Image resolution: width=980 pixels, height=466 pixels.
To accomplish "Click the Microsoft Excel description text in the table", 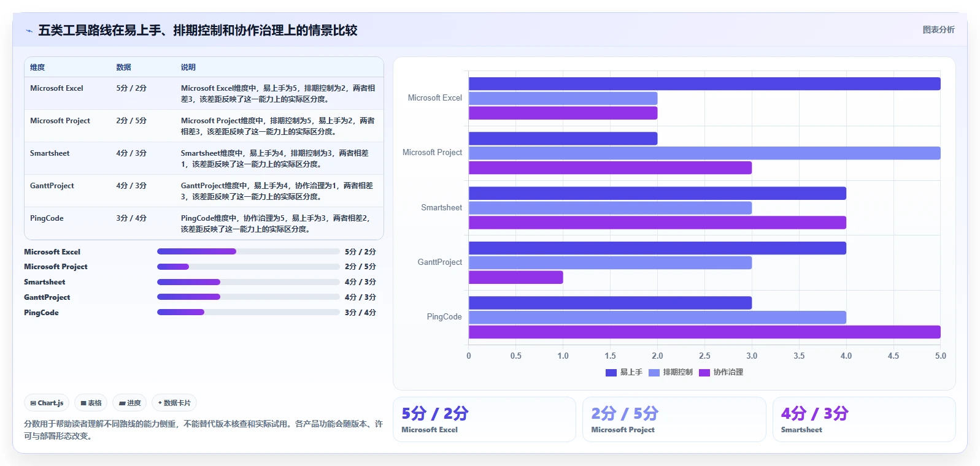I will [278, 94].
